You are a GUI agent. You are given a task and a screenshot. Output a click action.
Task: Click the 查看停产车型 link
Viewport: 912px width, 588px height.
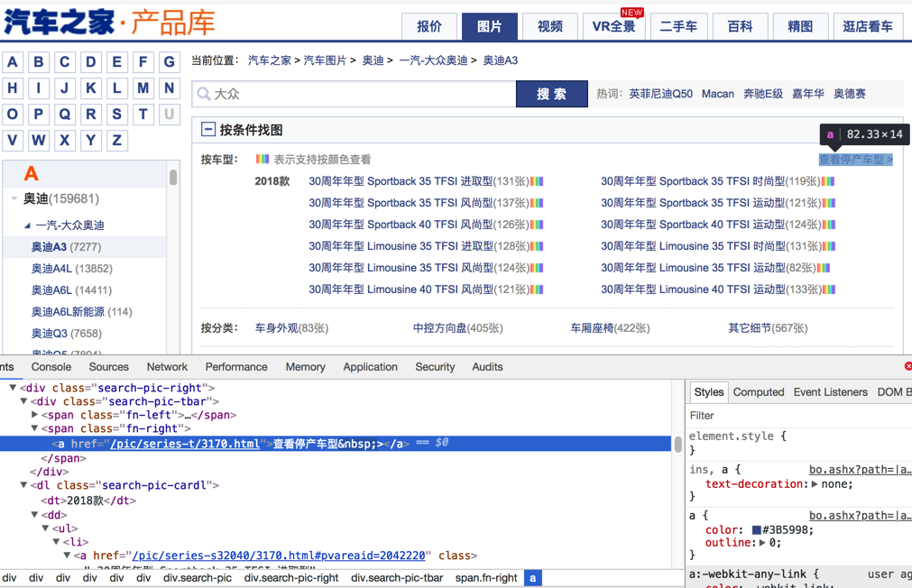(x=855, y=160)
